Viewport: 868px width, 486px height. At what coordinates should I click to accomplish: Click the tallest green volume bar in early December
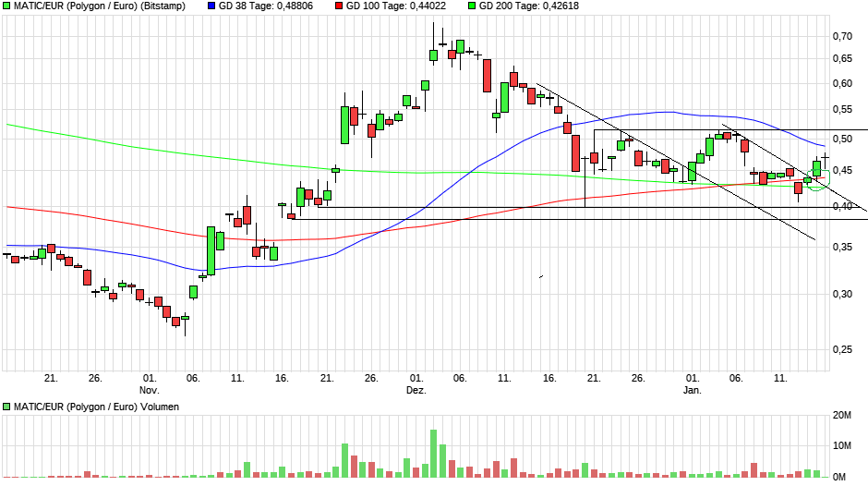click(x=433, y=454)
